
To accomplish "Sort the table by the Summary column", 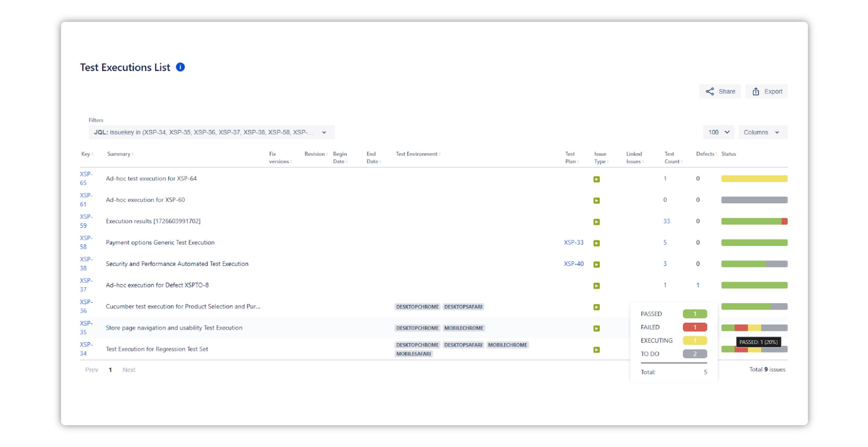I will (132, 154).
